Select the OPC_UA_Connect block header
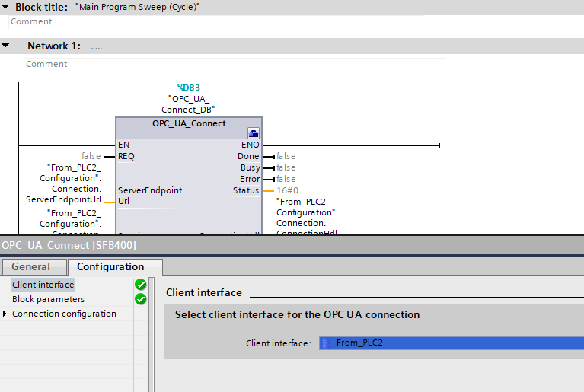 coord(188,123)
